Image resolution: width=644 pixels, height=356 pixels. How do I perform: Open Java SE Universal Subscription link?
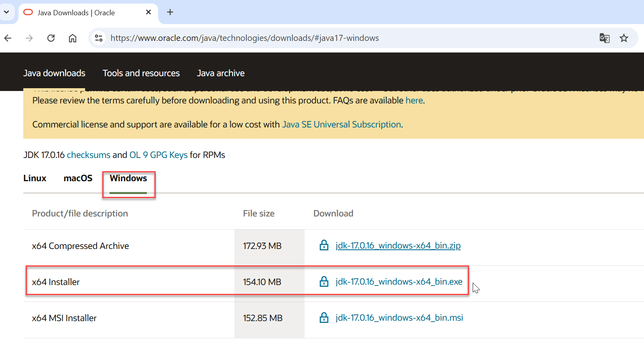pyautogui.click(x=341, y=124)
